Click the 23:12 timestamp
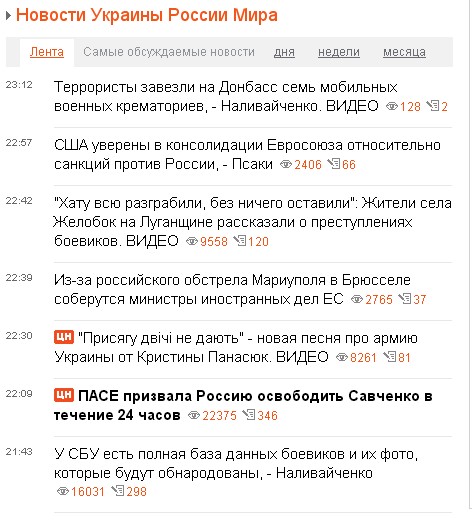Viewport: 472px width, 521px height. [19, 85]
